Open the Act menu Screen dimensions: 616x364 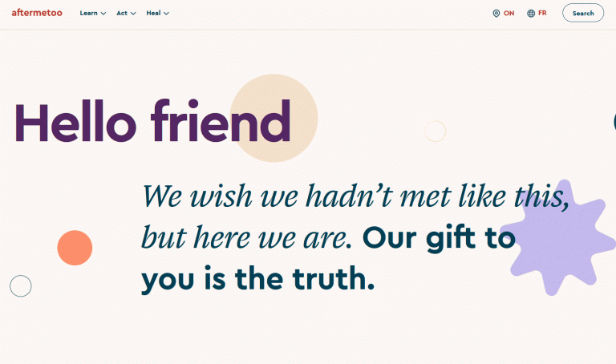126,13
